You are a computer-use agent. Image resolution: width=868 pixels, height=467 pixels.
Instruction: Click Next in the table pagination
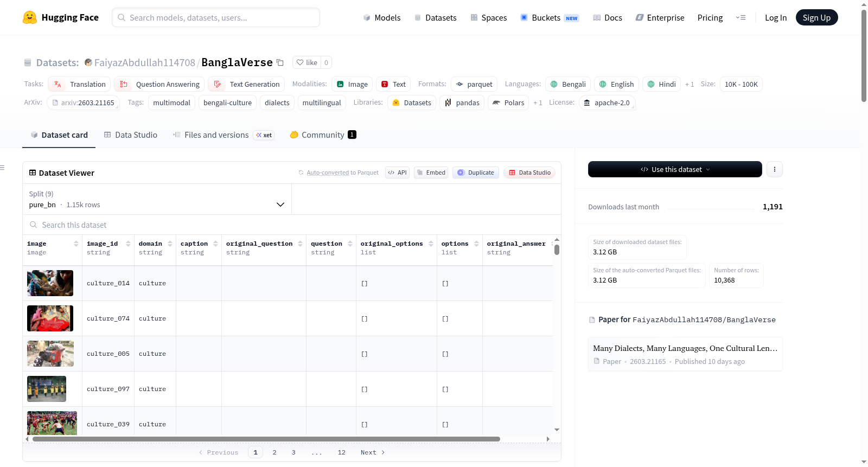tap(372, 452)
